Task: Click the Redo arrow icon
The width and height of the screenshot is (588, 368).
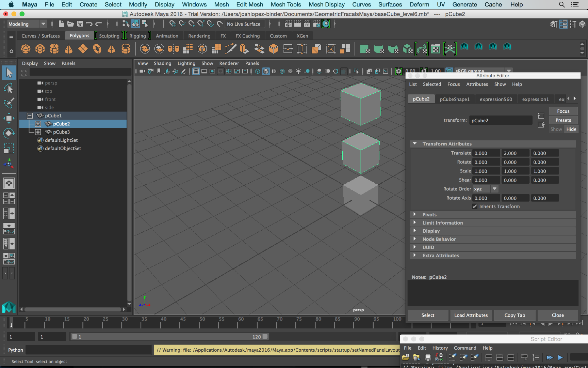Action: coord(99,24)
